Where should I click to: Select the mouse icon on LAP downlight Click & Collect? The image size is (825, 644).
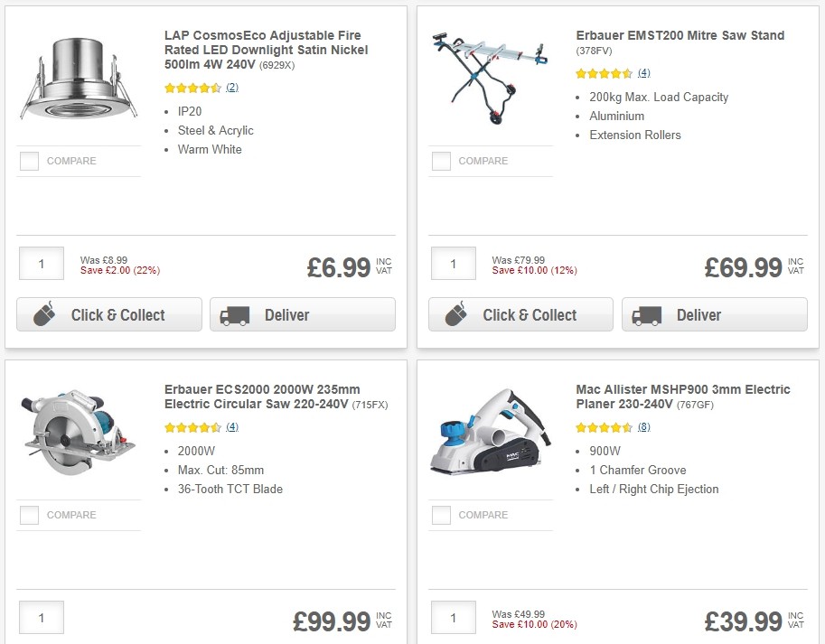45,313
